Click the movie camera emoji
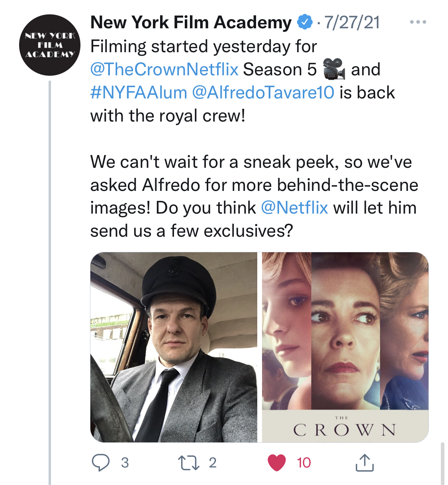Viewport: 448px width, 485px height. 333,69
